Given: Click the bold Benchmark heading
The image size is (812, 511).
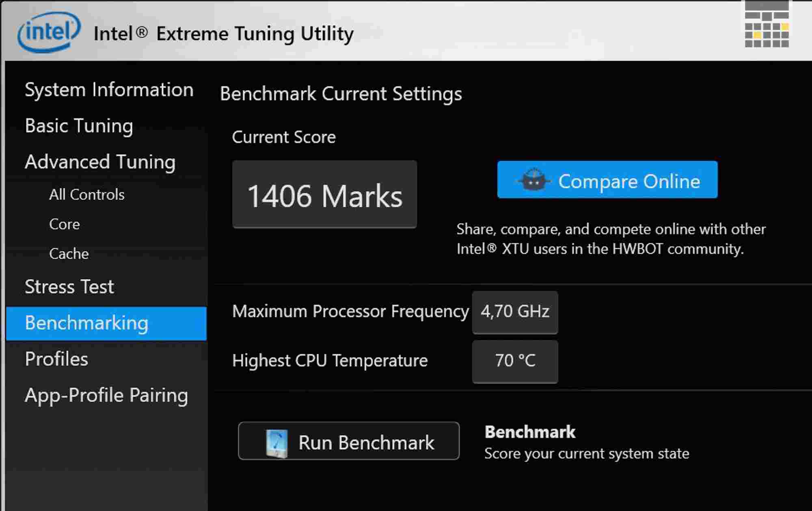Looking at the screenshot, I should 530,432.
